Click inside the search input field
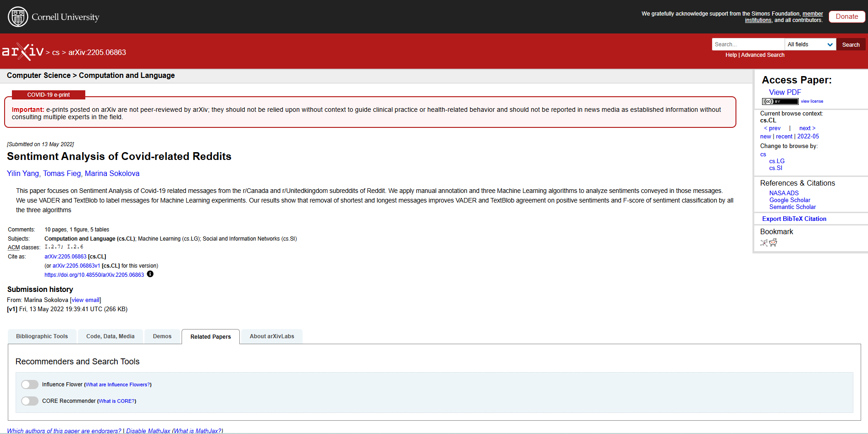This screenshot has width=868, height=434. 747,44
